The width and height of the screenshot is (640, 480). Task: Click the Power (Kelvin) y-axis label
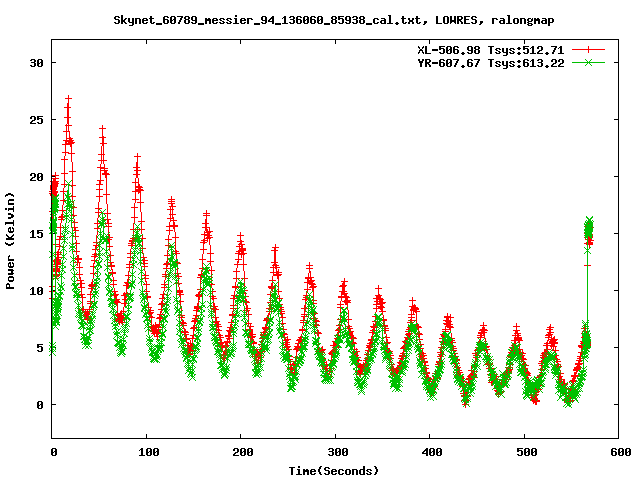(x=10, y=241)
